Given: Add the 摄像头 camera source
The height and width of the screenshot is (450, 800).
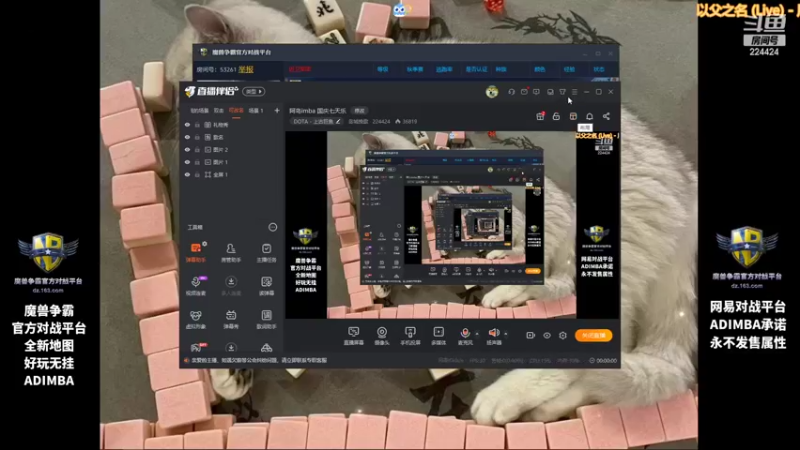Looking at the screenshot, I should [382, 336].
